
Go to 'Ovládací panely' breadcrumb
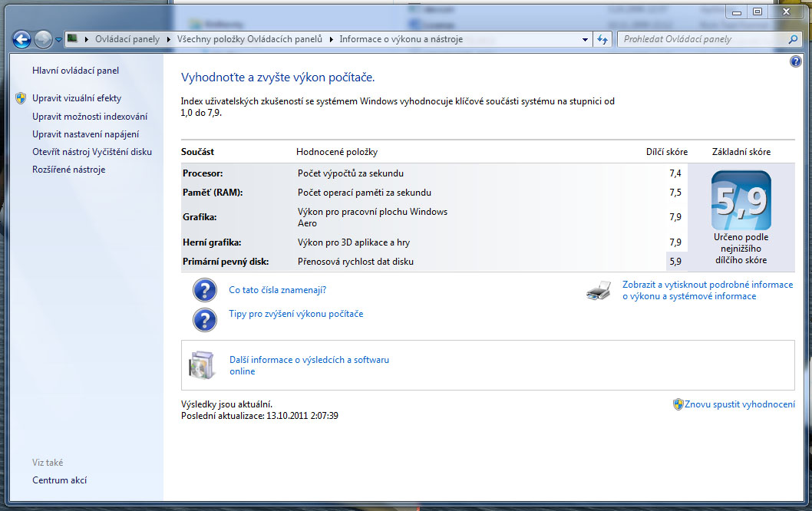pyautogui.click(x=127, y=39)
